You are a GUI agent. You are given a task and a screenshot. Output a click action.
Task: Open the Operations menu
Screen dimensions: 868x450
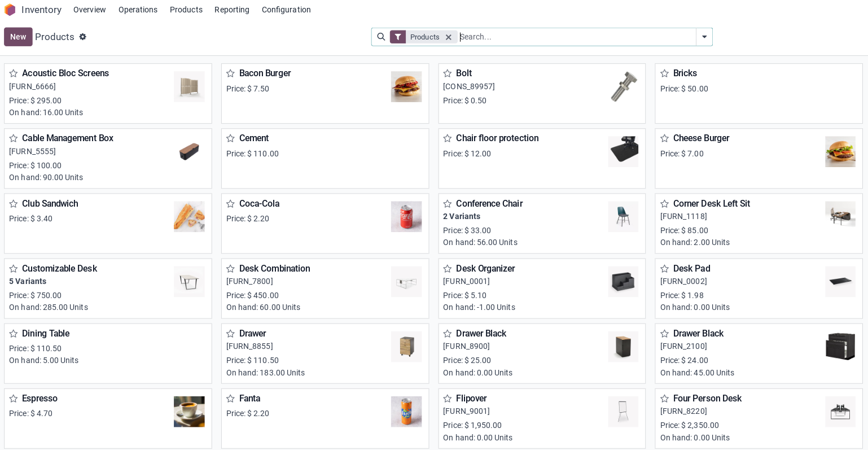point(138,10)
